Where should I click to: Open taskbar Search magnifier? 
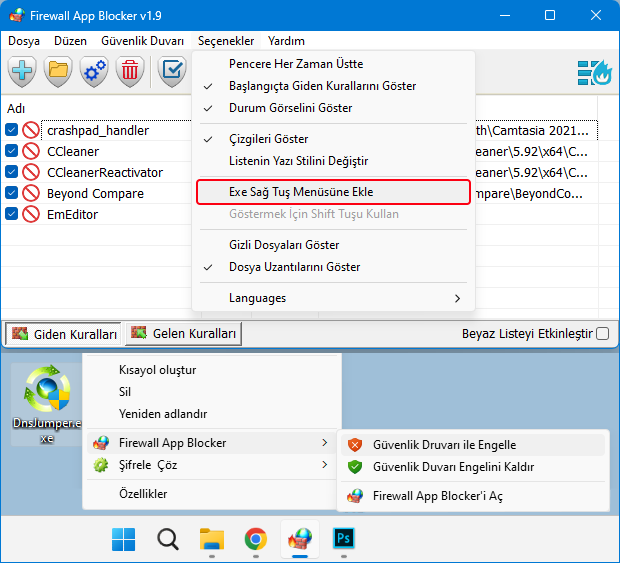(168, 539)
